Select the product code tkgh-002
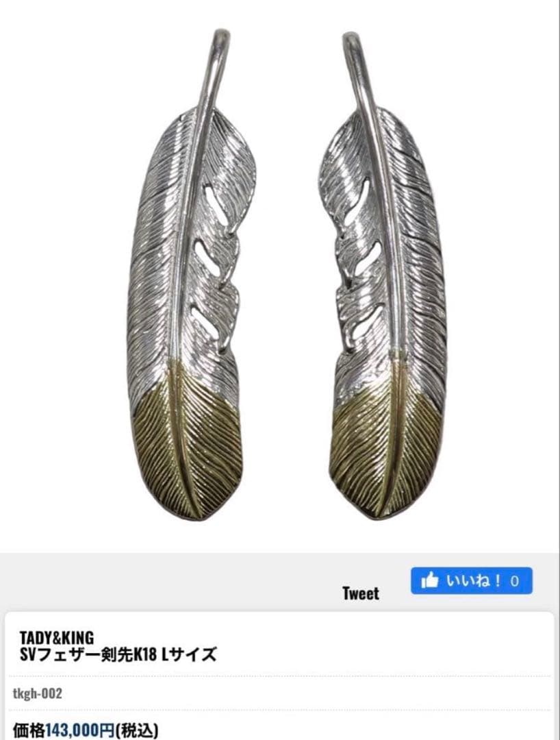560x740 pixels. pos(37,693)
